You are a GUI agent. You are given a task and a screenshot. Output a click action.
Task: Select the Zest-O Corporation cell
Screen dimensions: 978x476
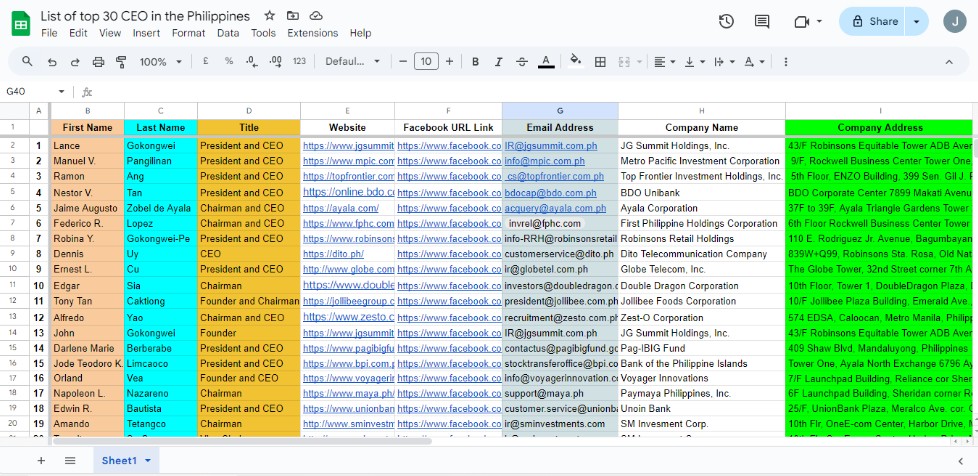pyautogui.click(x=702, y=317)
